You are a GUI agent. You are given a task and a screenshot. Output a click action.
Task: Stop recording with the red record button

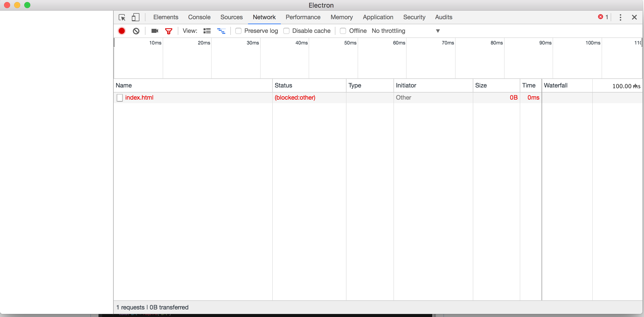pos(122,31)
